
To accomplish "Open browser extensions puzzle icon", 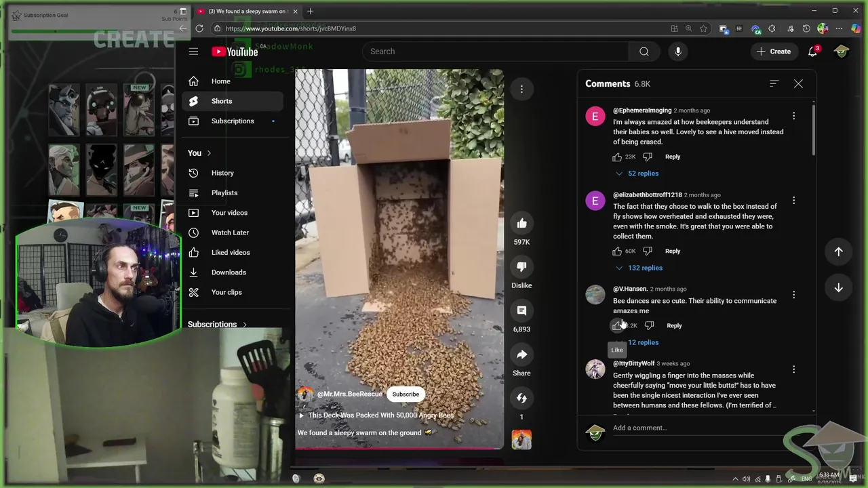I will click(772, 28).
